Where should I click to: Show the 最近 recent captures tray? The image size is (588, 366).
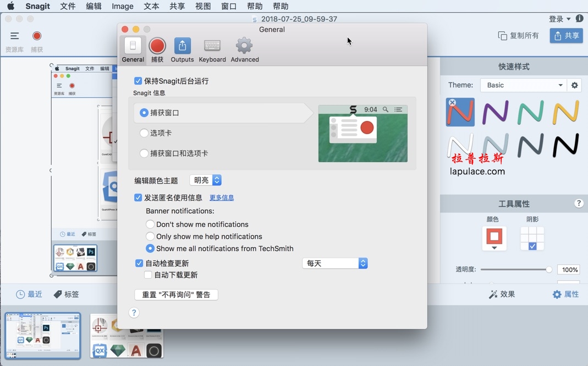(29, 295)
